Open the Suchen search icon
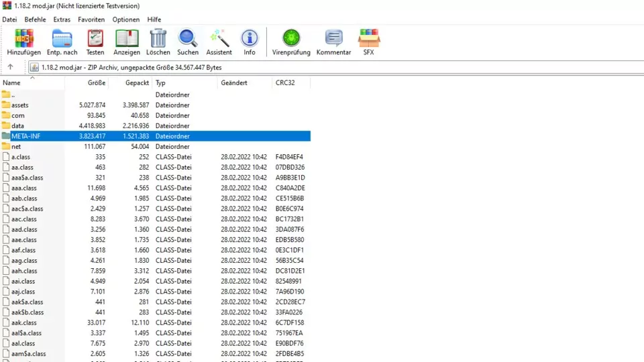The image size is (644, 362). tap(188, 42)
